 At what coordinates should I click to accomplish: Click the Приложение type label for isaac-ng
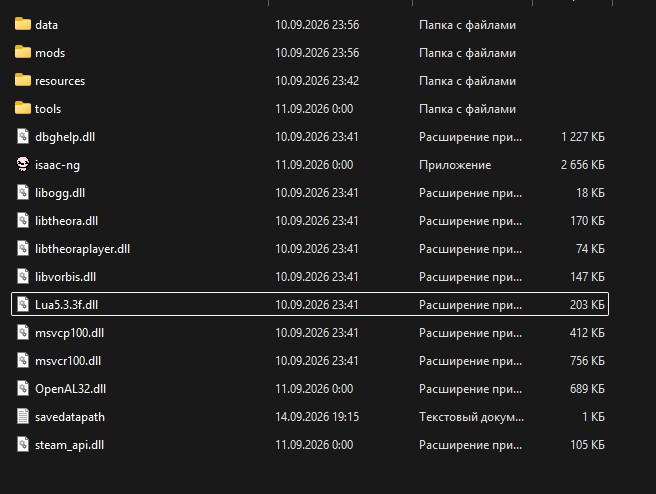click(x=455, y=165)
